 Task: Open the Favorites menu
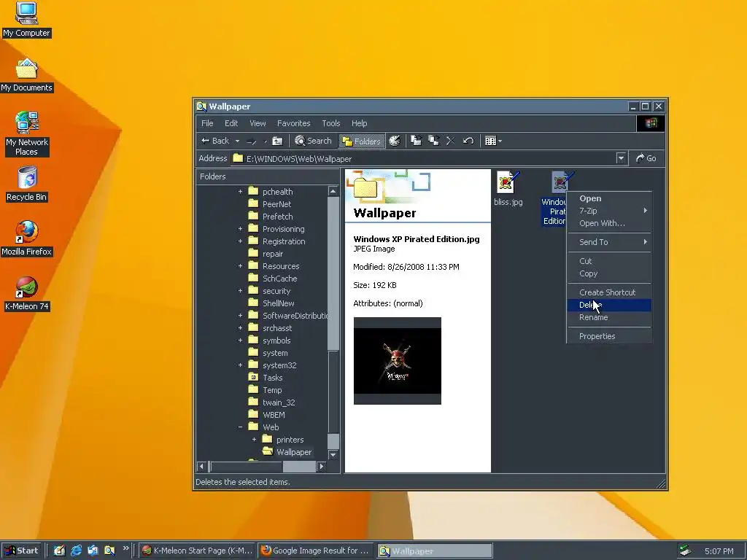coord(293,123)
